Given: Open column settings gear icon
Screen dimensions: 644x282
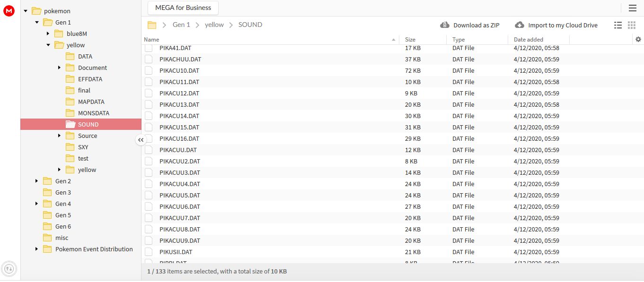Looking at the screenshot, I should tap(638, 39).
